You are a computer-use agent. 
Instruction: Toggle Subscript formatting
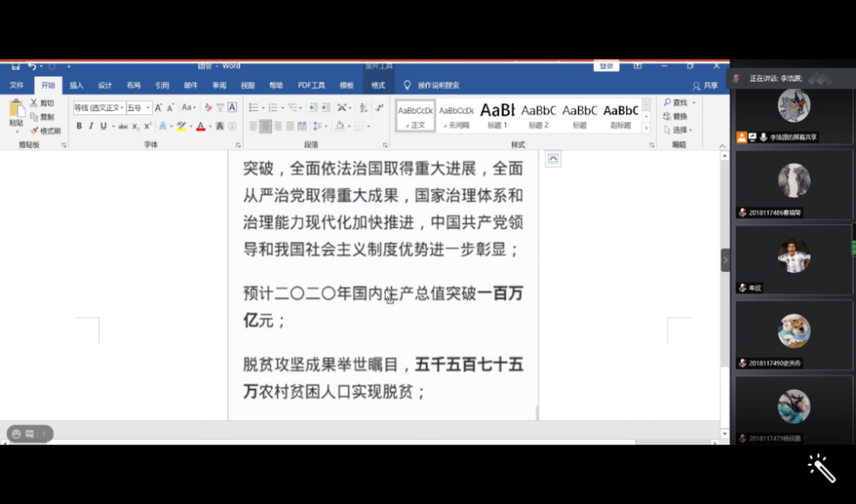135,126
